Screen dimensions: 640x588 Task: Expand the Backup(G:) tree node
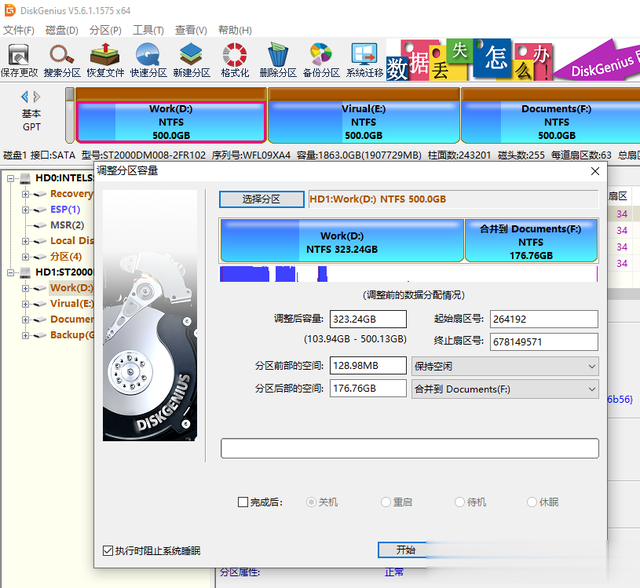point(25,335)
